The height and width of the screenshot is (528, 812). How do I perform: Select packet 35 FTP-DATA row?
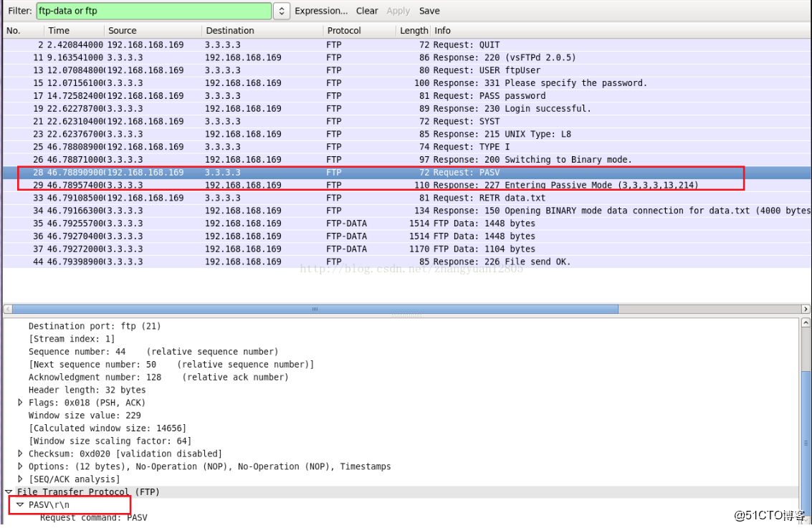click(406, 223)
